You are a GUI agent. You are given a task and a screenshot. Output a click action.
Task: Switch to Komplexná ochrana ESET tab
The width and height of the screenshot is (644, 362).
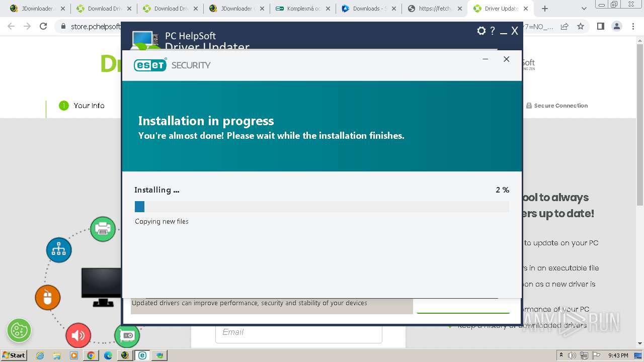[x=302, y=9]
